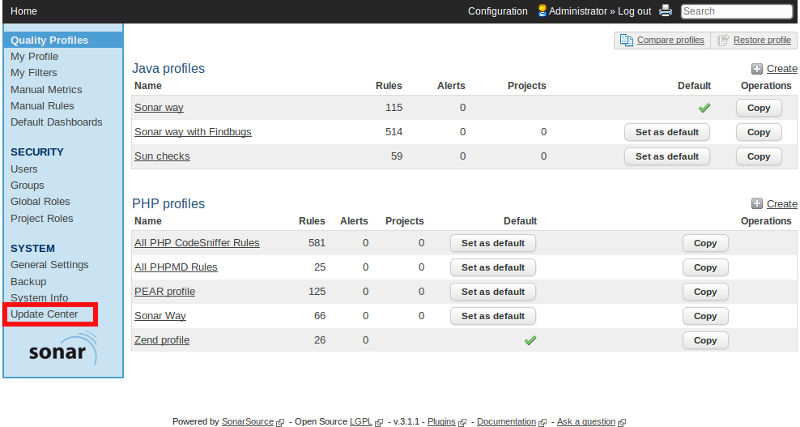
Task: Open the All PHP CodeSniffer Rules profile
Action: pyautogui.click(x=196, y=243)
